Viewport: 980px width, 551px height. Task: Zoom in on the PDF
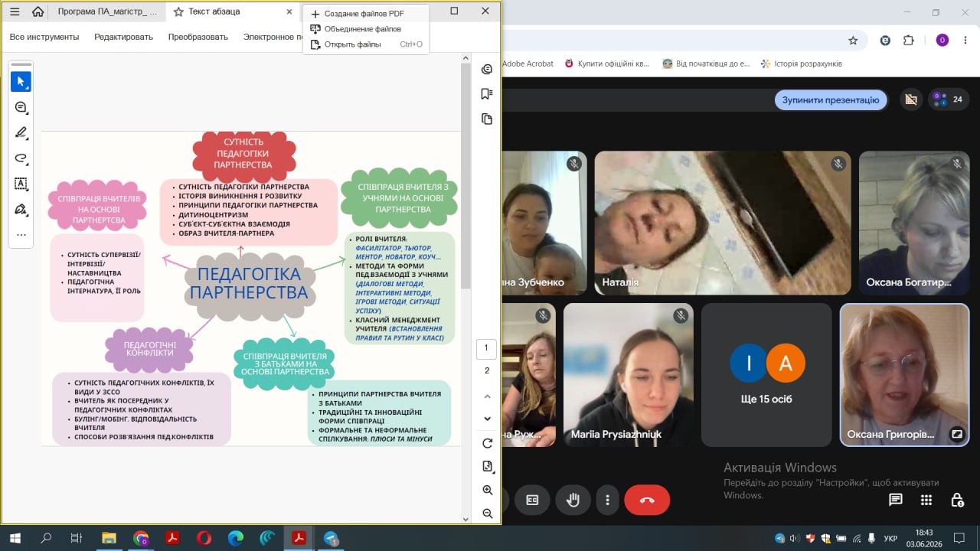pos(487,490)
